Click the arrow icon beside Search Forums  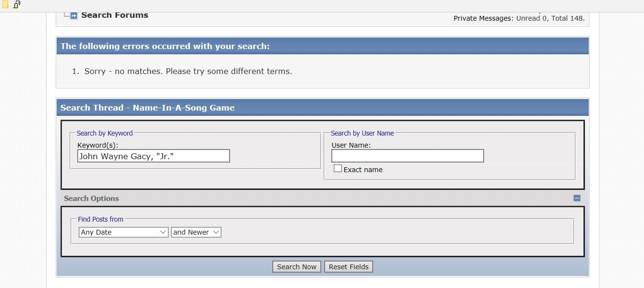click(73, 15)
